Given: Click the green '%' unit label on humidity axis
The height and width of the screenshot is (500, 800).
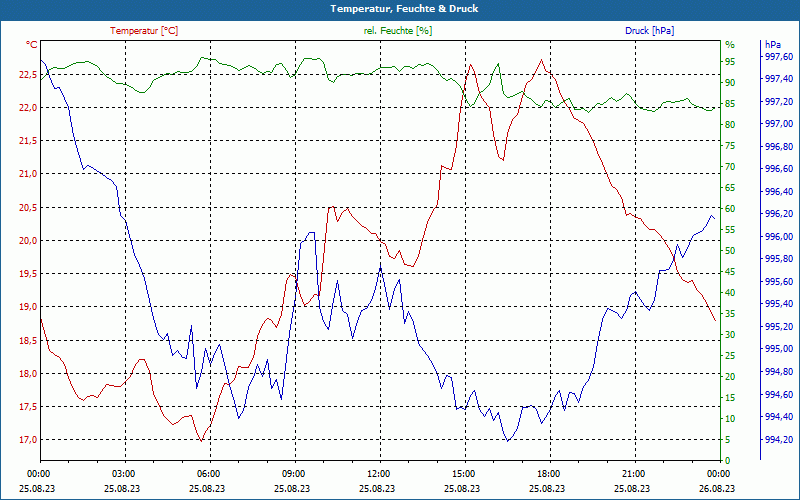Looking at the screenshot, I should [730, 45].
